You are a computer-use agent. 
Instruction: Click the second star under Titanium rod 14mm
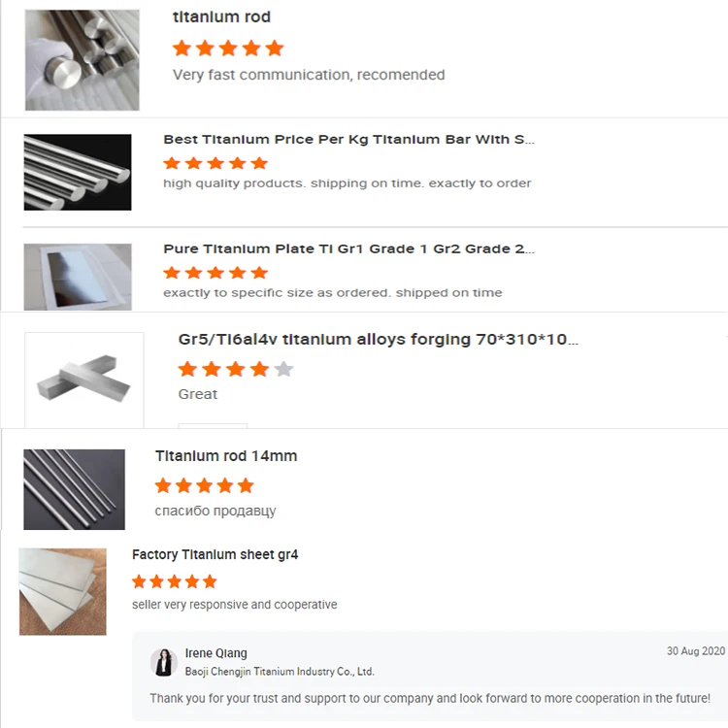[183, 485]
